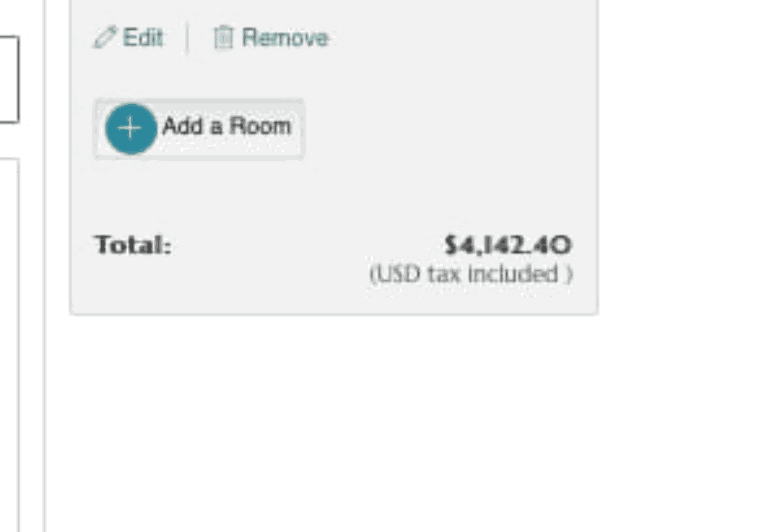Click the lower partially visible panel at left edge

pyautogui.click(x=9, y=343)
